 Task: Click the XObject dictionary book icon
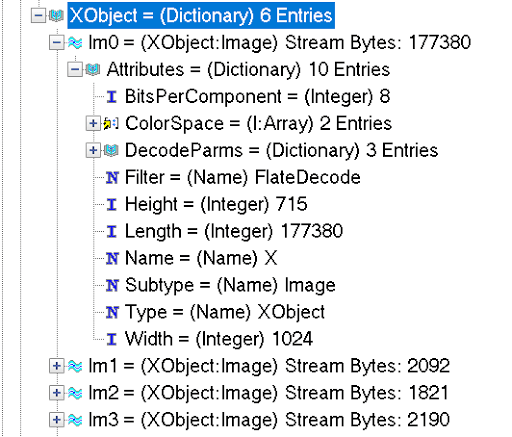pyautogui.click(x=56, y=15)
